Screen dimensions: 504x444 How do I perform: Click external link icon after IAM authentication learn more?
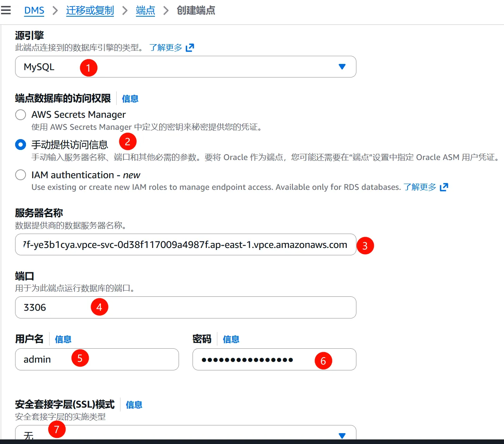[444, 187]
